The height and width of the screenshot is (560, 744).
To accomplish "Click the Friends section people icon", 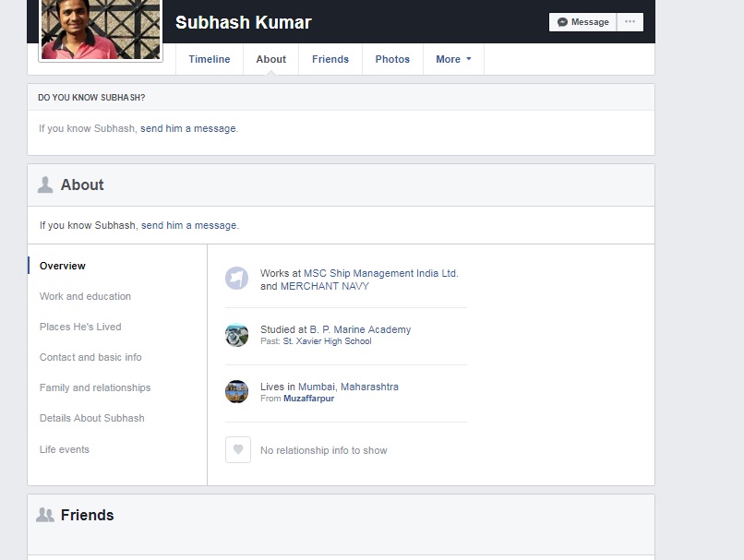I will 44,515.
